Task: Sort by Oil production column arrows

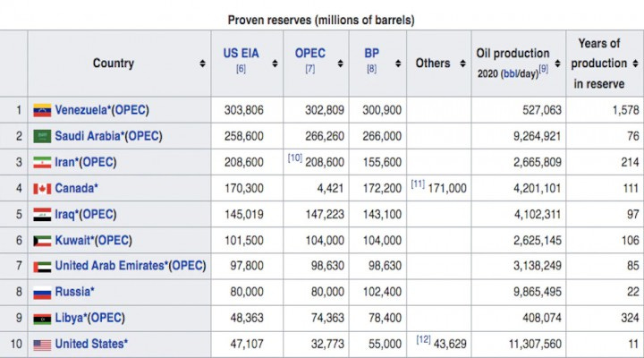Action: [557, 64]
